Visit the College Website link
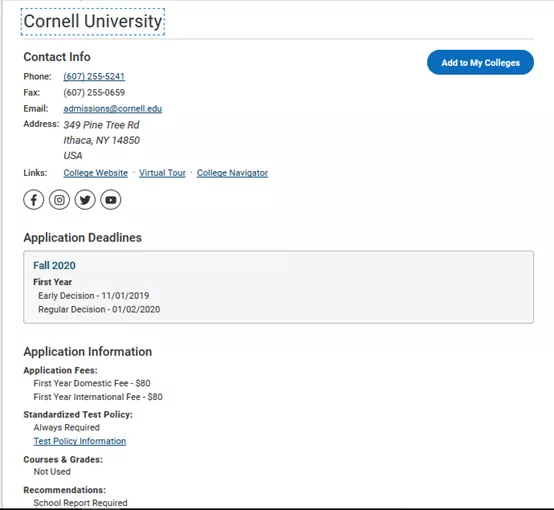The height and width of the screenshot is (510, 554). pos(96,173)
